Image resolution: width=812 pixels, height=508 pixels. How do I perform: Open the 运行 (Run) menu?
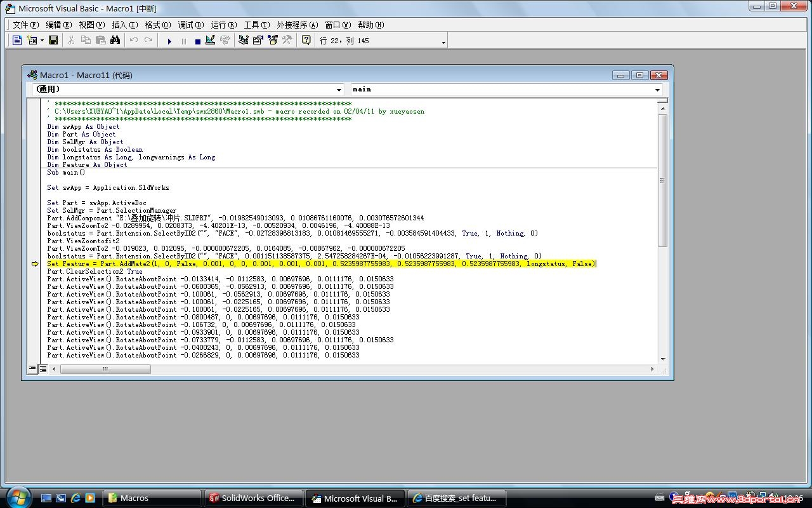[224, 25]
